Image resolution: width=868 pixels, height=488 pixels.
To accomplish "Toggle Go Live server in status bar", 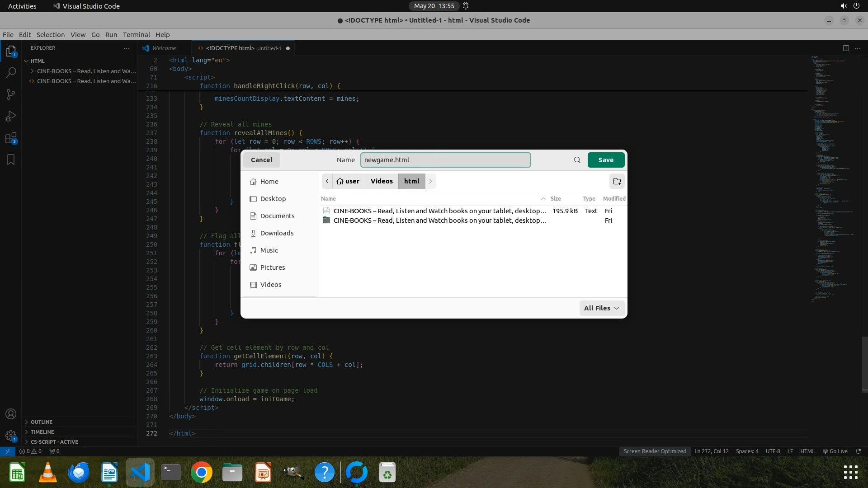I will coord(835,451).
